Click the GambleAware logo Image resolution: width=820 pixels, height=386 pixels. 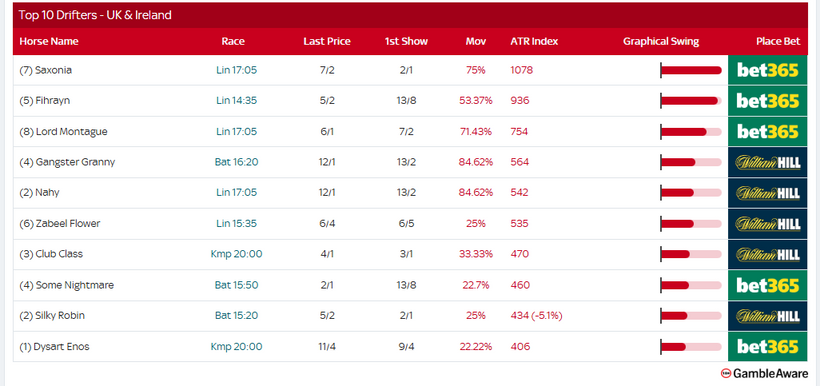(x=764, y=373)
